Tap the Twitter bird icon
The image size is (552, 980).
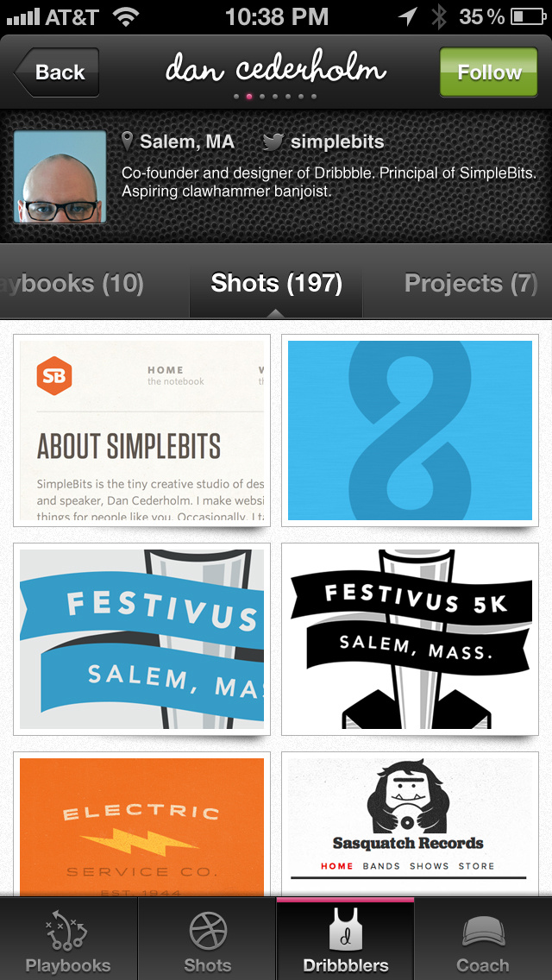pos(273,141)
